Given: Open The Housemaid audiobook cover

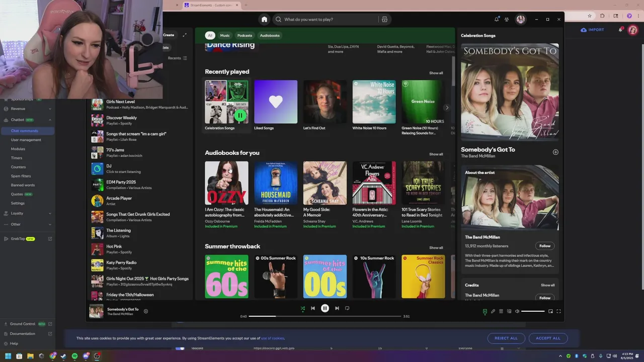Looking at the screenshot, I should (x=276, y=183).
